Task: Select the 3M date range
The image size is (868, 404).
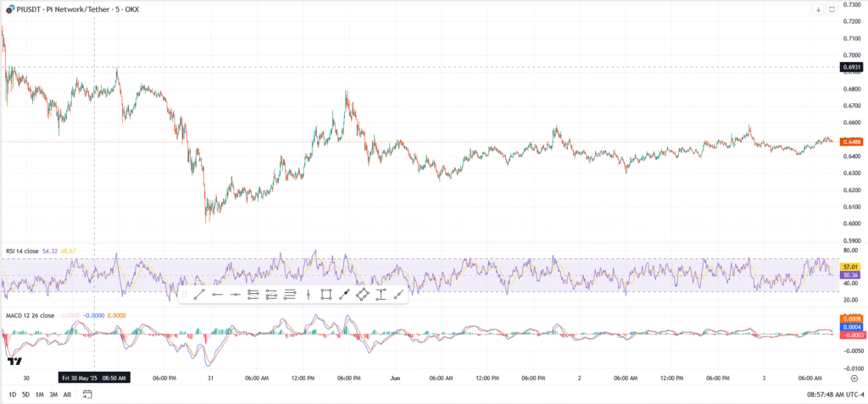Action: (x=53, y=395)
